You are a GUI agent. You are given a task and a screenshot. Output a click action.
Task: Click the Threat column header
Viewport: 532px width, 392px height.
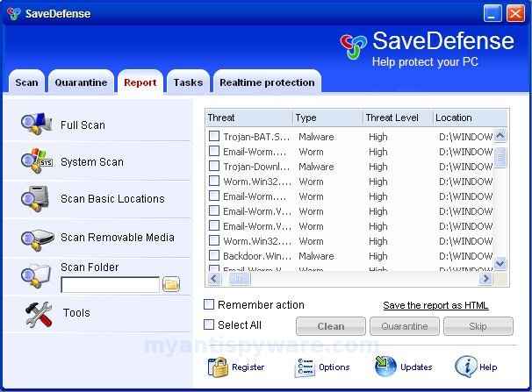point(249,118)
